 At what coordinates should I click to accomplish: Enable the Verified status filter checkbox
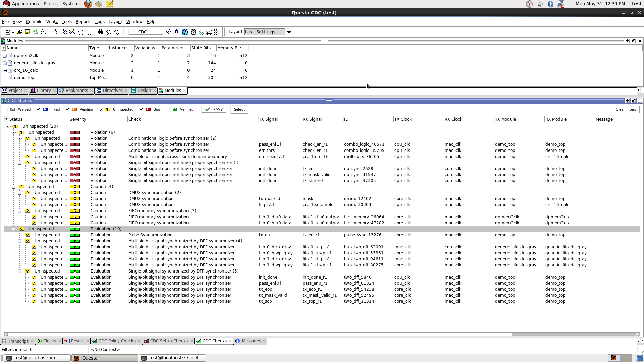168,109
